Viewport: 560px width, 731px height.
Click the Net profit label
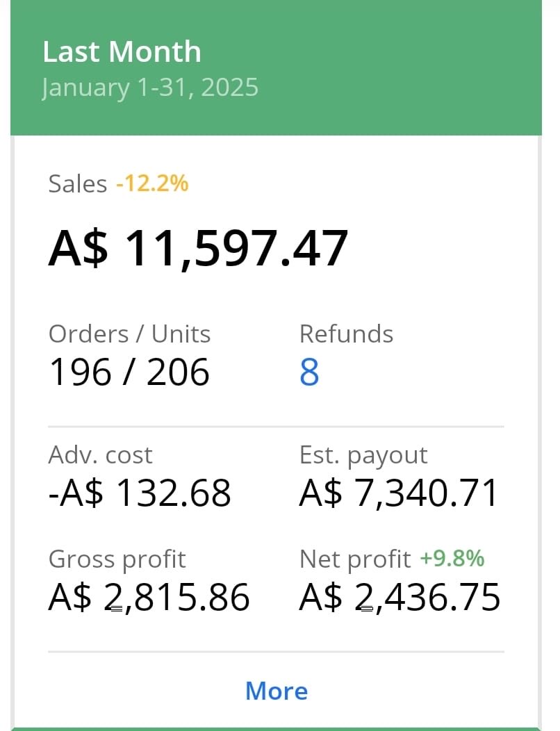tap(355, 559)
